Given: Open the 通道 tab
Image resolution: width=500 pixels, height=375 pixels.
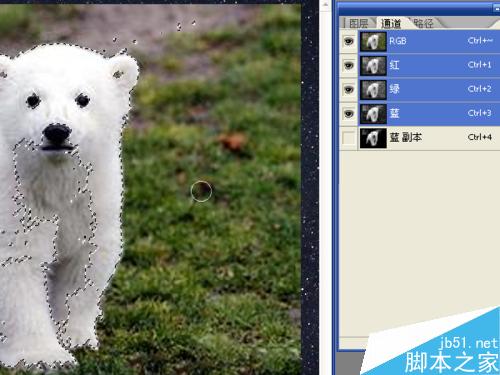Looking at the screenshot, I should [x=391, y=23].
